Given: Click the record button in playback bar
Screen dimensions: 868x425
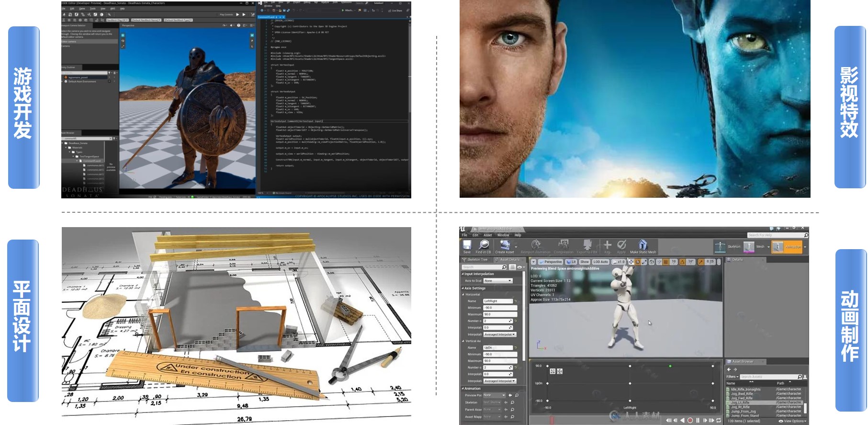Looking at the screenshot, I should point(690,420).
